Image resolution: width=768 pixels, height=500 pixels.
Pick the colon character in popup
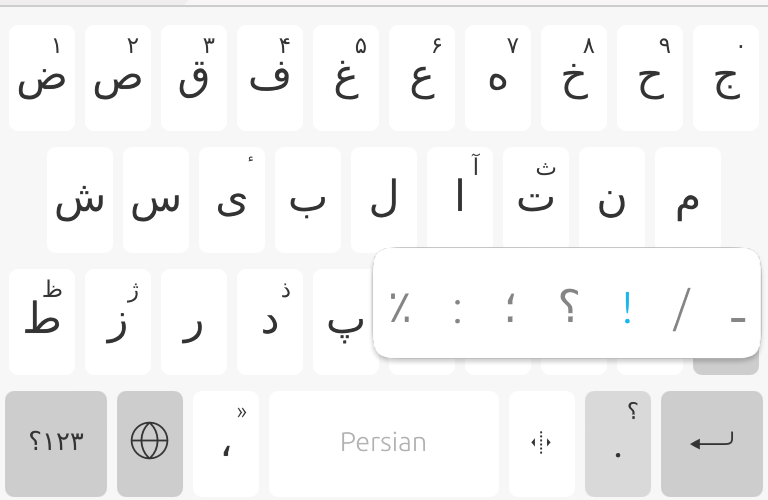[x=457, y=311]
